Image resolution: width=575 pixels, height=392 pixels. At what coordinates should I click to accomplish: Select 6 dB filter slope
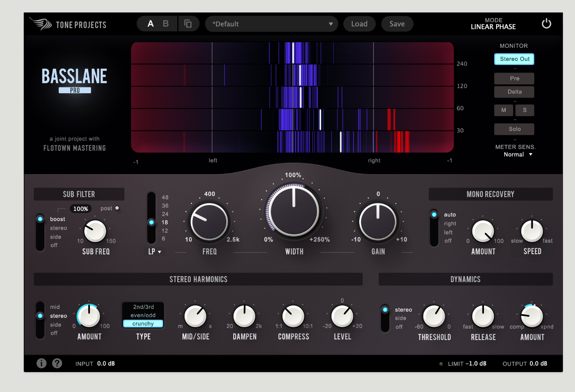coord(164,239)
